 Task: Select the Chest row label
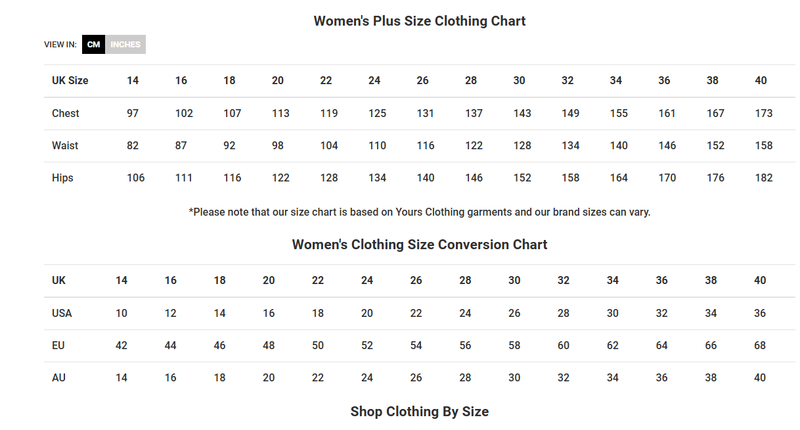point(65,113)
